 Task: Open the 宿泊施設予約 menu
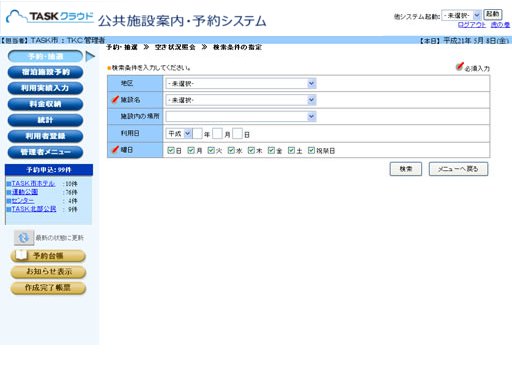click(45, 72)
